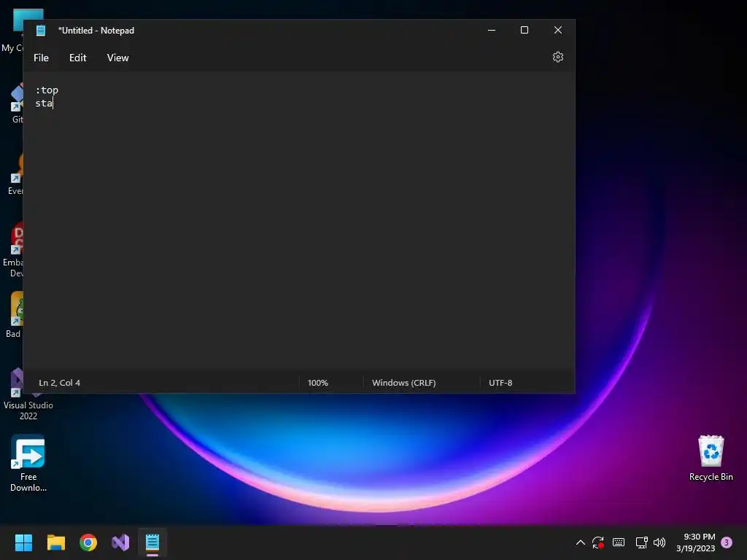Click the 'sta' line of text
Image resolution: width=747 pixels, height=560 pixels.
click(x=44, y=104)
